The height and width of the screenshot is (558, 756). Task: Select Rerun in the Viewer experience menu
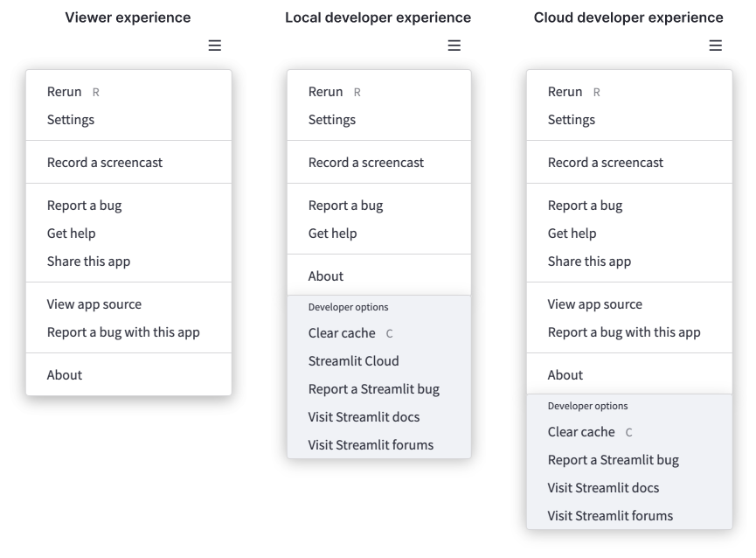pyautogui.click(x=65, y=92)
